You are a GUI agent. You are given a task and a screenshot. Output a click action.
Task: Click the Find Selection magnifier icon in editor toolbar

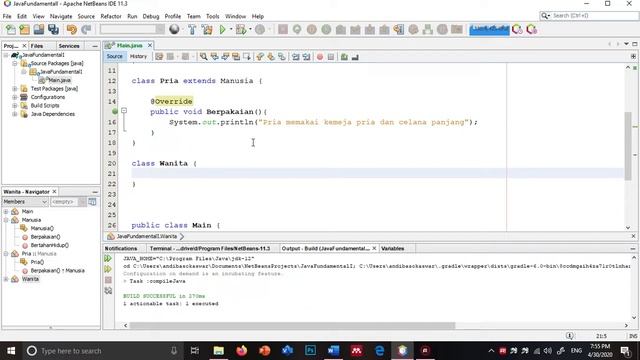tap(203, 57)
